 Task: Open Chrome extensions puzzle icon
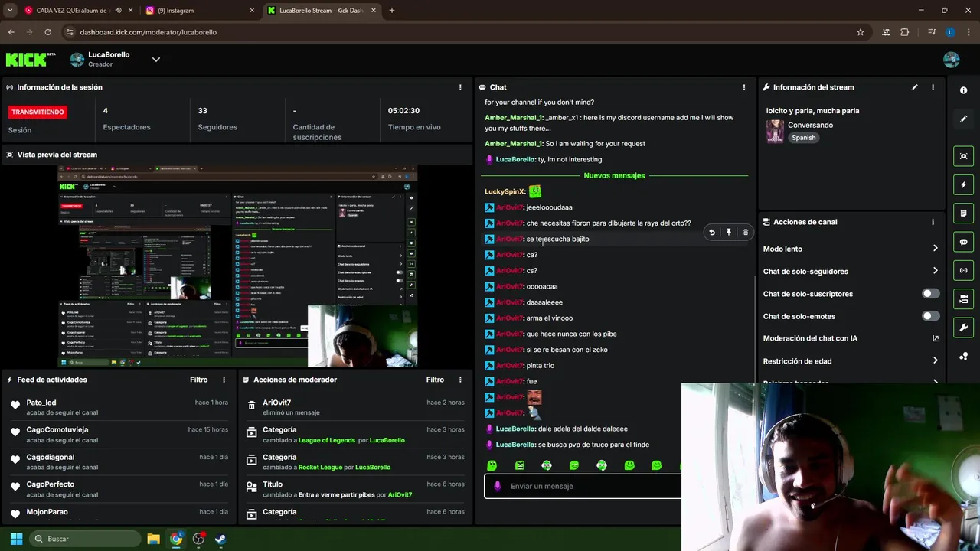(x=905, y=32)
